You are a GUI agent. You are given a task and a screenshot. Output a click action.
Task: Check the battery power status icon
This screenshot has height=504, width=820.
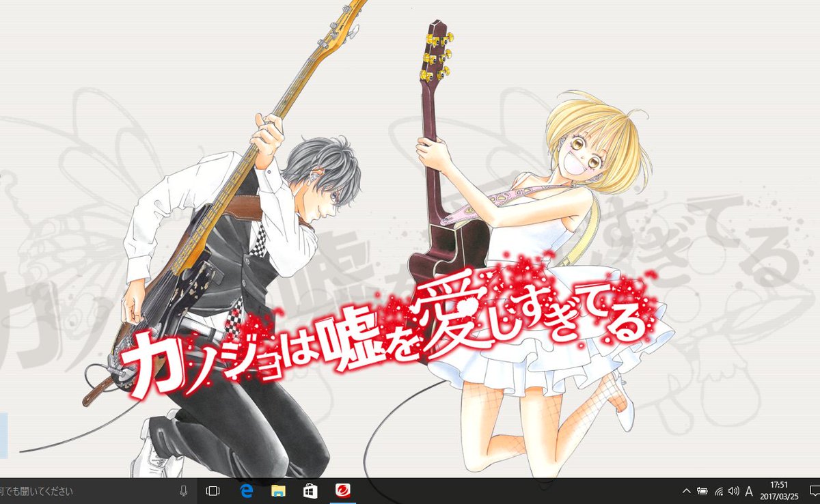click(702, 491)
